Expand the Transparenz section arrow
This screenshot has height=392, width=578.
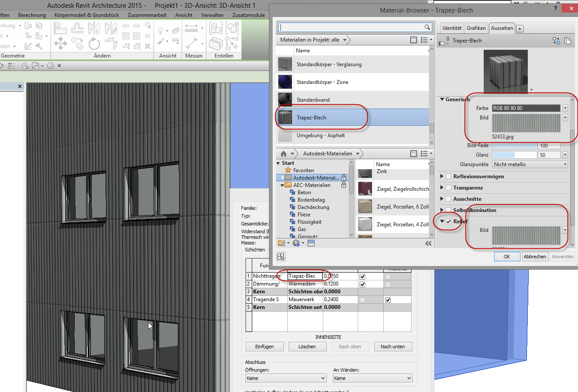click(442, 188)
